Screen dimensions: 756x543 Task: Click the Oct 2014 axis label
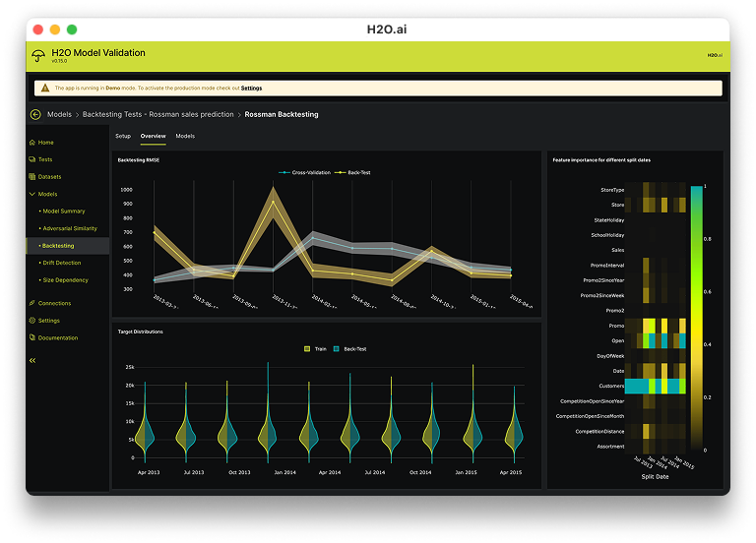[x=420, y=472]
